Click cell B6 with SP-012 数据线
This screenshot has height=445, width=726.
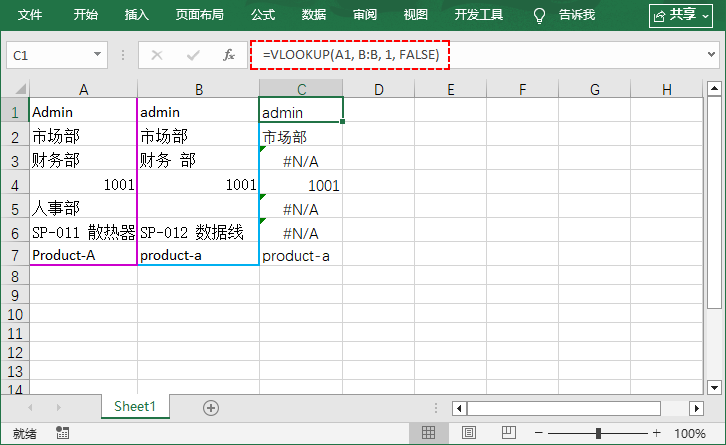coord(198,232)
